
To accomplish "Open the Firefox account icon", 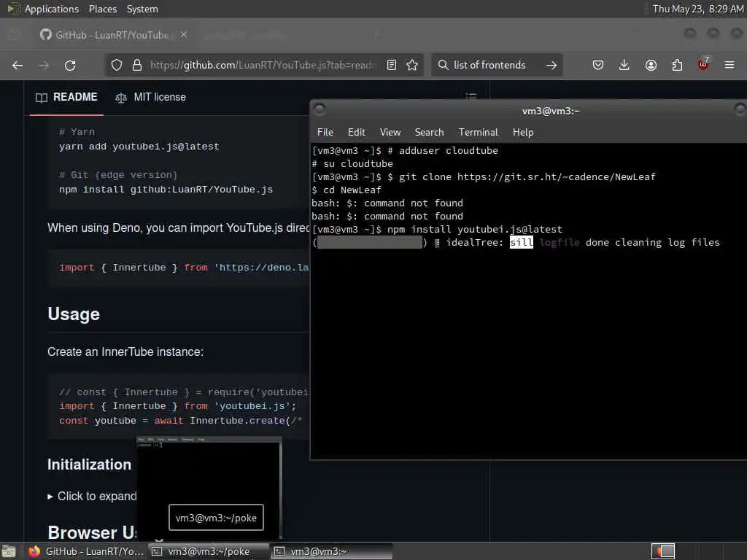I will click(x=651, y=65).
